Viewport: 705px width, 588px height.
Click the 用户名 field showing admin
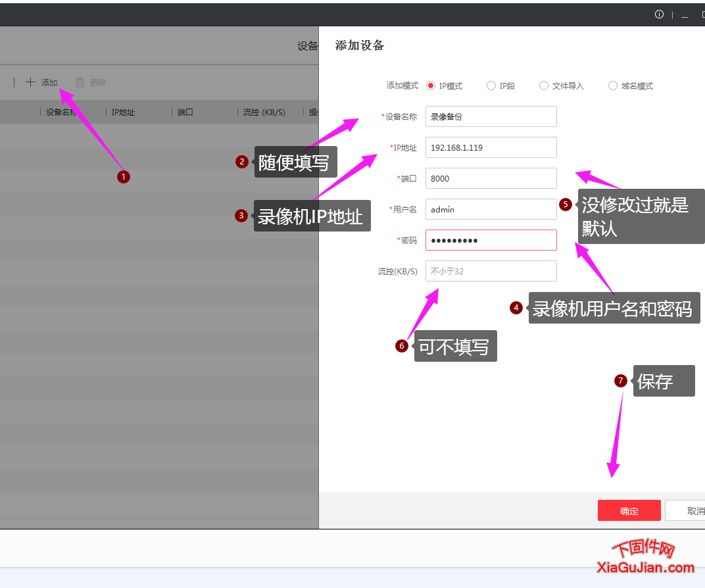pos(491,209)
